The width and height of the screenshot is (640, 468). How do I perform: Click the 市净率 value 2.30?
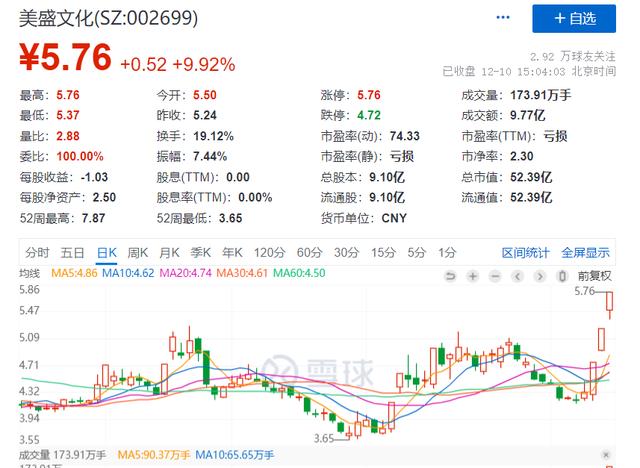tap(522, 157)
